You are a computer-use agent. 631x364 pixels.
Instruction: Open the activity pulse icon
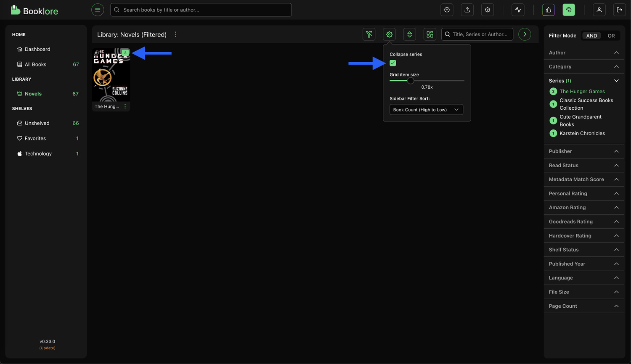coord(518,10)
